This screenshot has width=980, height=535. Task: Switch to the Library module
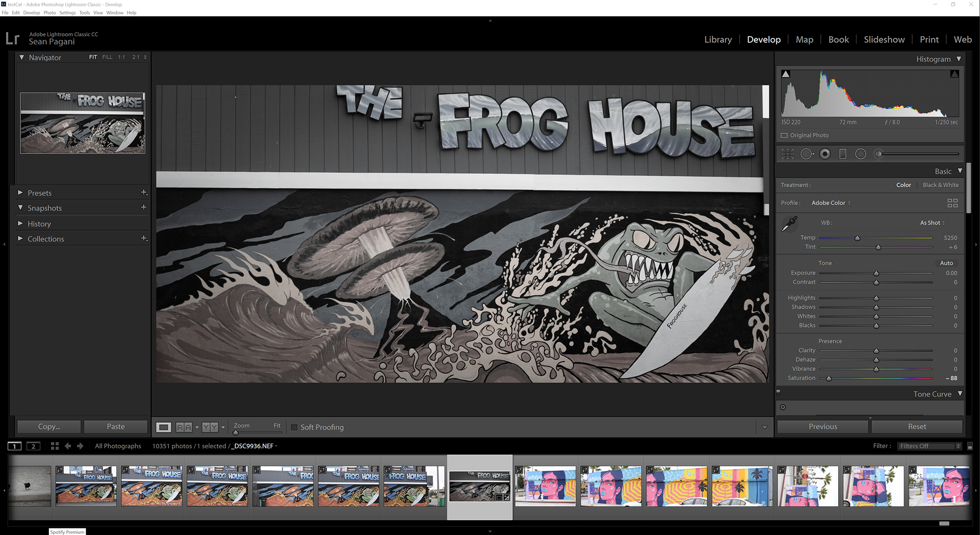[718, 39]
